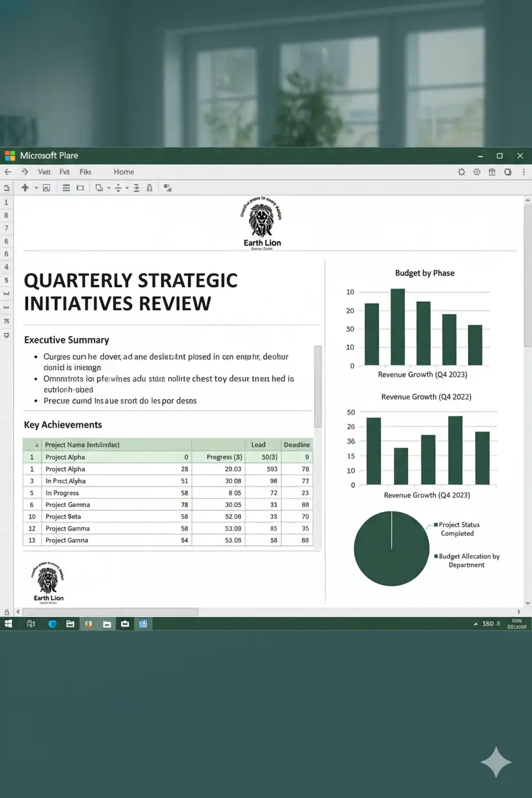Show hidden tray icons with the up chevron

coord(476,623)
